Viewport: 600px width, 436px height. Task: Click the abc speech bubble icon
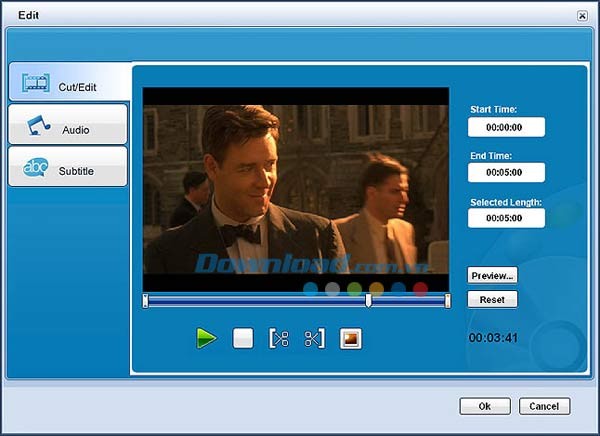(x=36, y=167)
